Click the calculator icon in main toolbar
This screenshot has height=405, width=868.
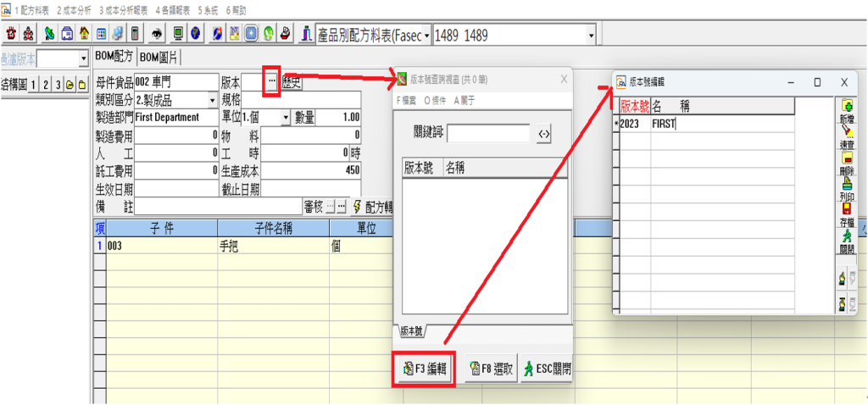(135, 35)
